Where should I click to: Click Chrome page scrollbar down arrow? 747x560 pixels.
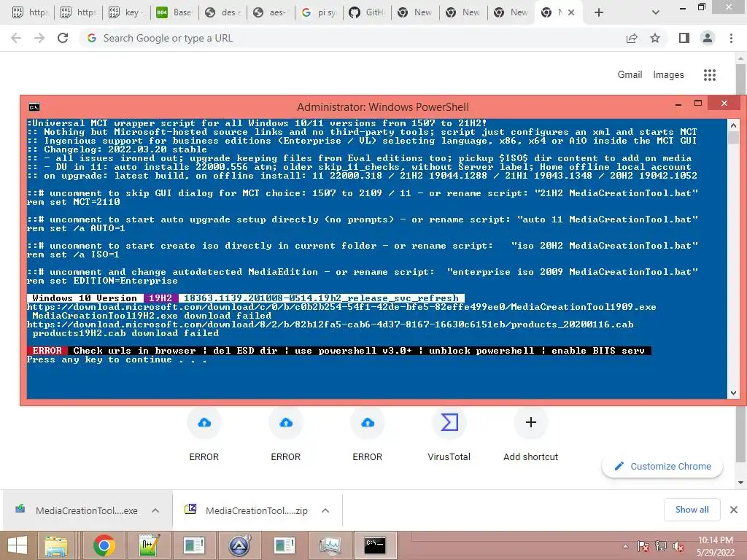(740, 483)
